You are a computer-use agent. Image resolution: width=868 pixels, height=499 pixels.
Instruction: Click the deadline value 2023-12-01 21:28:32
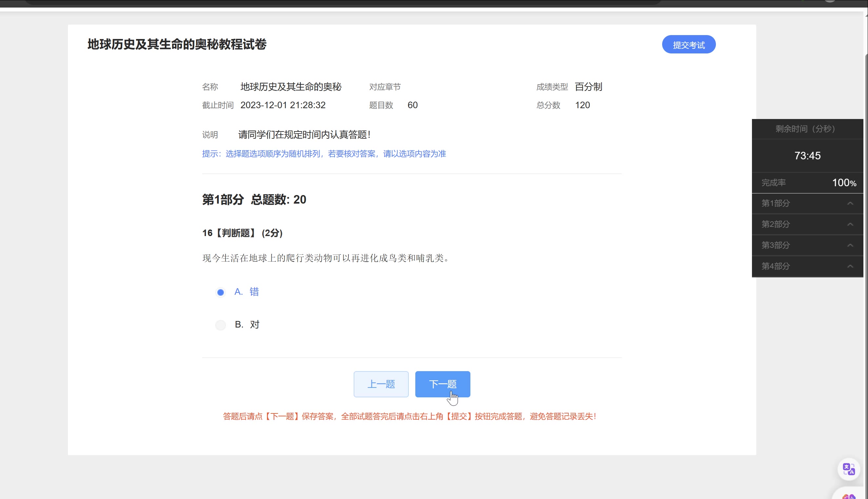(x=283, y=105)
